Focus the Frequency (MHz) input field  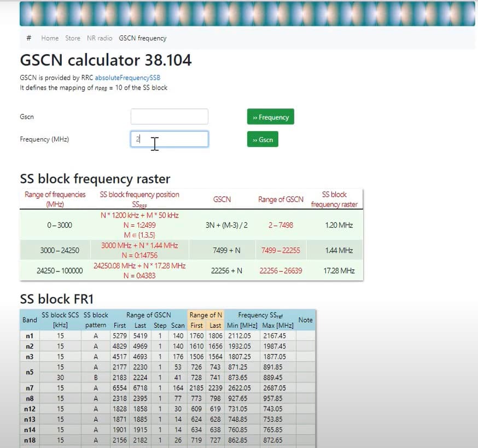[170, 139]
